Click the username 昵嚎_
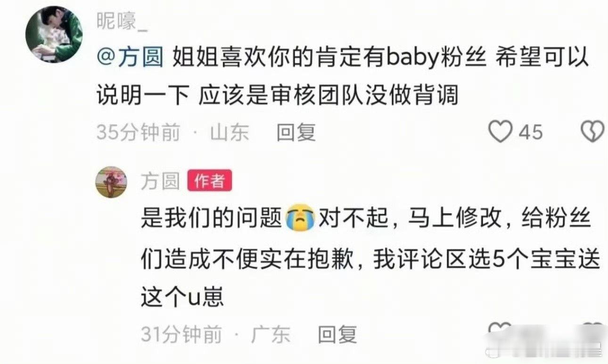Screen dimensions: 608x364 pyautogui.click(x=122, y=21)
